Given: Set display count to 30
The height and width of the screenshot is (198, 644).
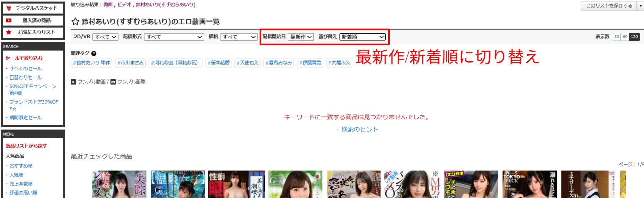Looking at the screenshot, I should tap(617, 37).
